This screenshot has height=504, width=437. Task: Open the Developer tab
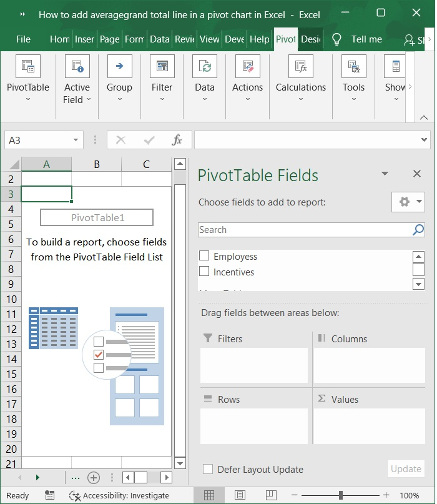point(235,39)
